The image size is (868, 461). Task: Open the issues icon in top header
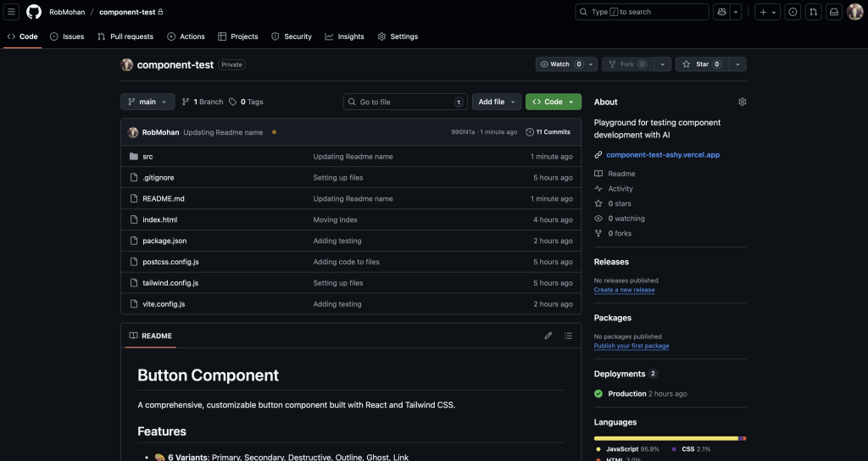[793, 12]
